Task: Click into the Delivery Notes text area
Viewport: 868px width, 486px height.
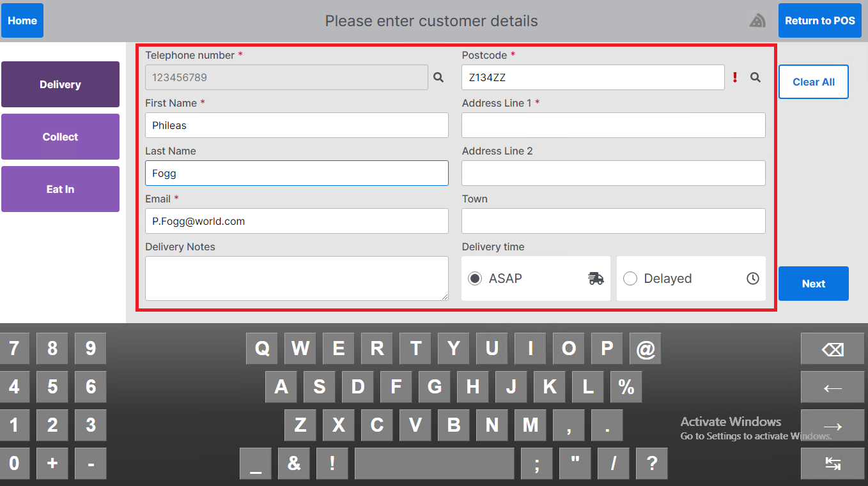Action: coord(297,278)
